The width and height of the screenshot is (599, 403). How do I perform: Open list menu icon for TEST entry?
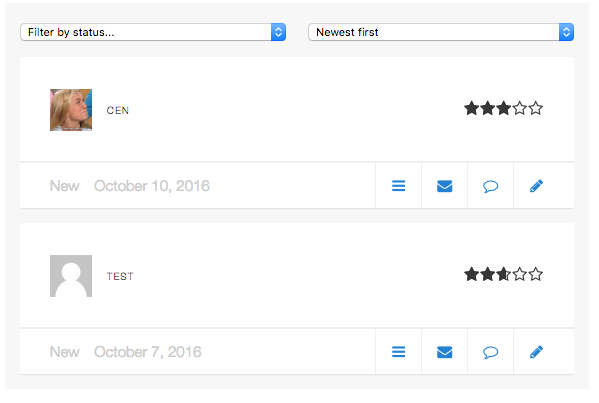(398, 352)
